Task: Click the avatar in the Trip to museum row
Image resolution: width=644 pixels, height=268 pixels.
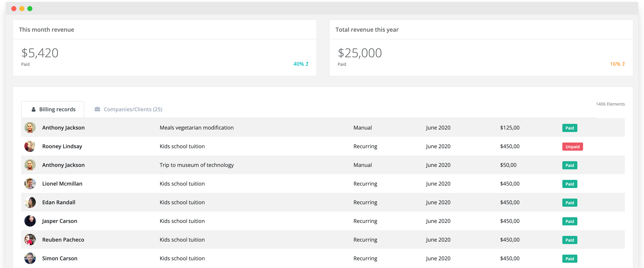Action: 30,165
